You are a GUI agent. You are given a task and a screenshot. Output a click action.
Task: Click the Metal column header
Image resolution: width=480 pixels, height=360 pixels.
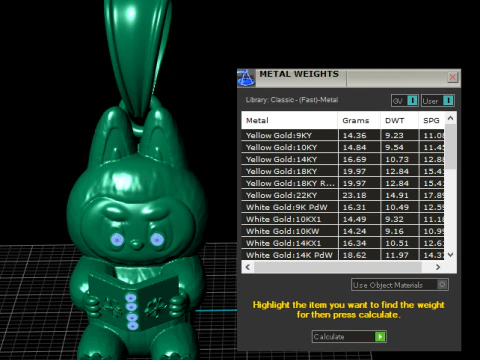[289, 120]
